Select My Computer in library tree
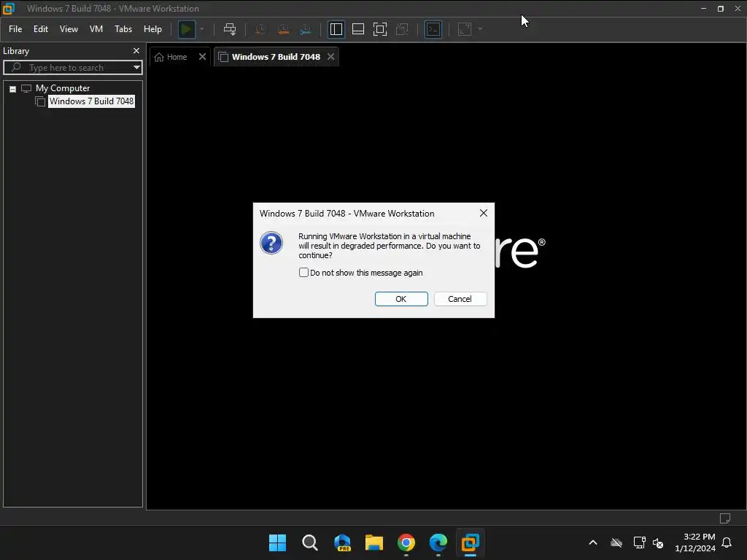The image size is (747, 560). point(63,88)
